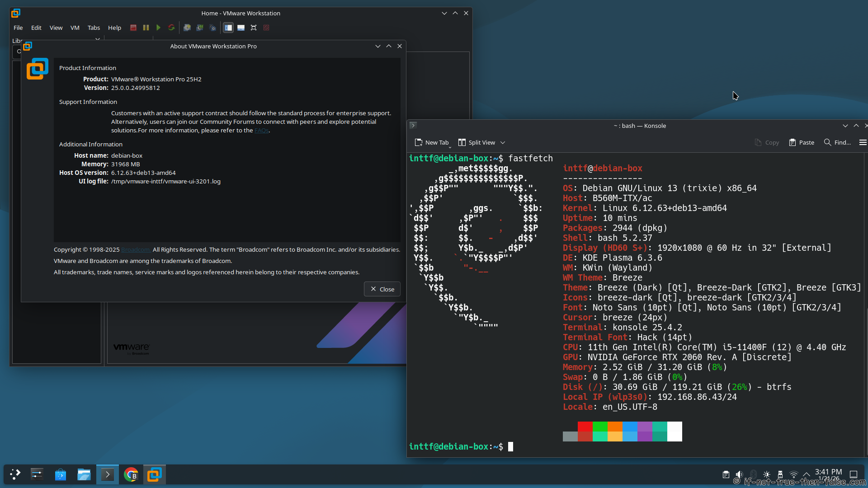Screen dimensions: 868x488
Task: Click the "KDE Plasma 6.3.6" line in terminal
Action: (613, 258)
